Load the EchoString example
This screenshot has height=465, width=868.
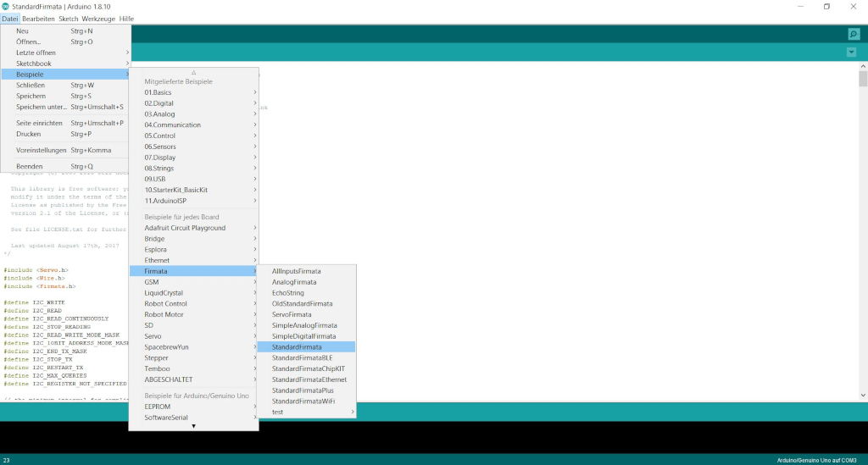click(x=306, y=293)
